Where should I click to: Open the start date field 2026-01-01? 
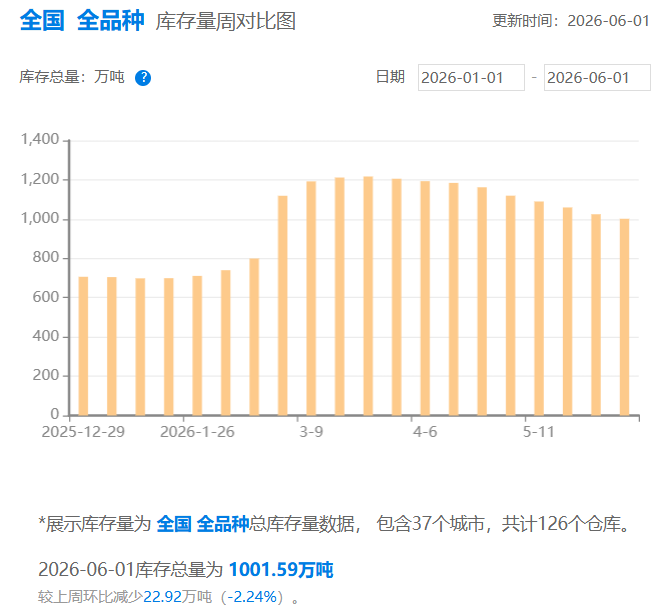[x=471, y=77]
